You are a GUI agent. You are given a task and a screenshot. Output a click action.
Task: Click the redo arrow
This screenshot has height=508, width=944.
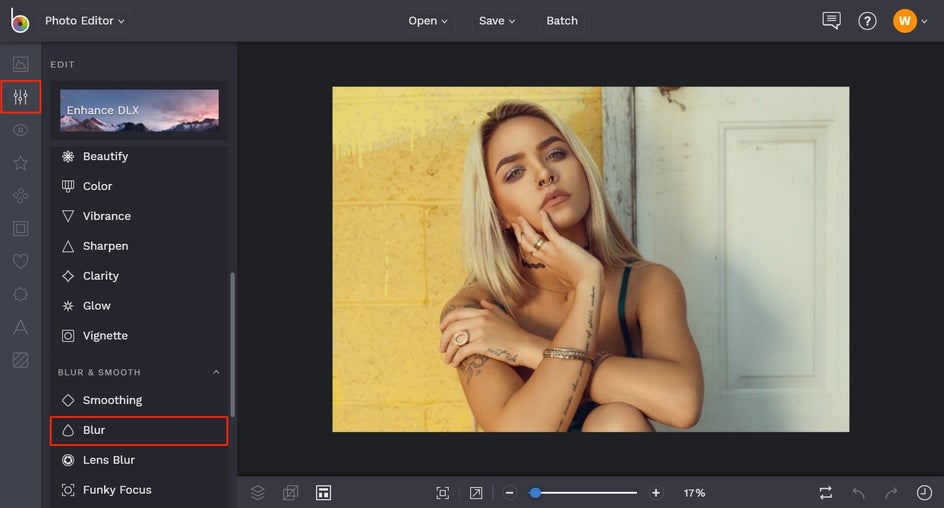[x=891, y=493]
